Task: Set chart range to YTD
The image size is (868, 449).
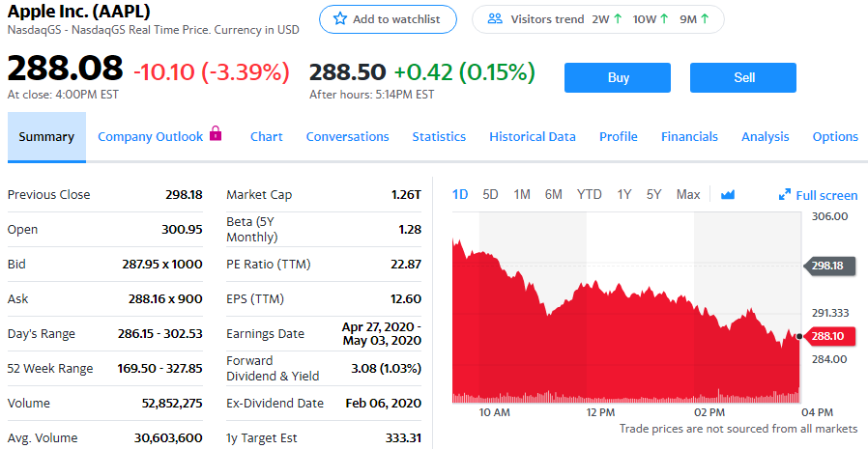Action: click(x=589, y=195)
